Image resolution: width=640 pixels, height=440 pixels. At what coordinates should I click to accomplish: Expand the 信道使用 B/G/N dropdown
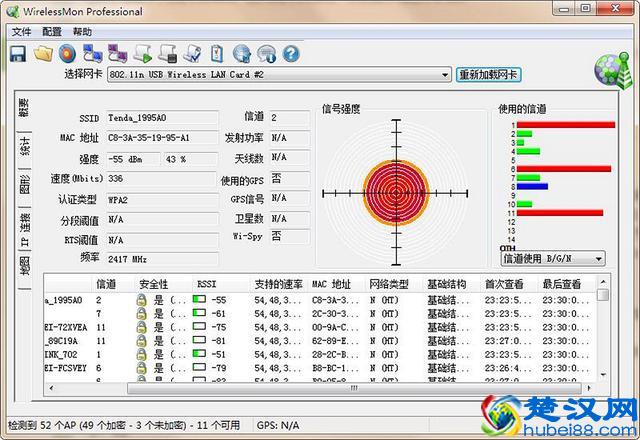(x=553, y=258)
